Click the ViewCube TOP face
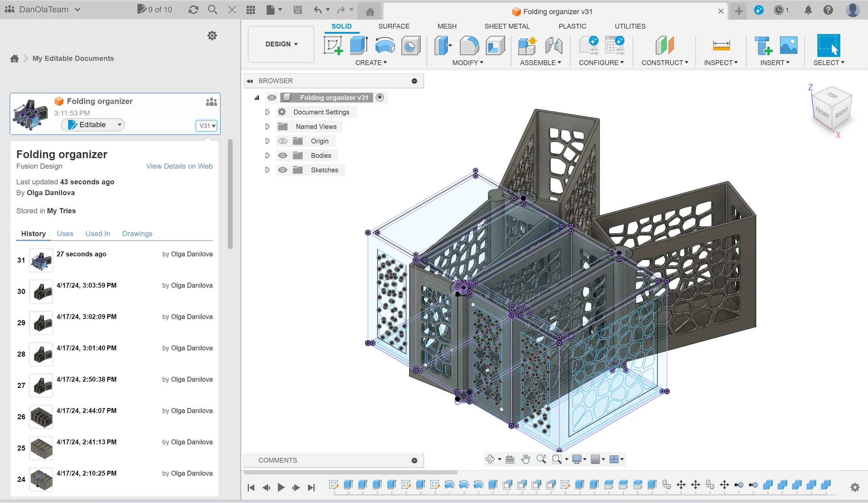 [x=832, y=95]
